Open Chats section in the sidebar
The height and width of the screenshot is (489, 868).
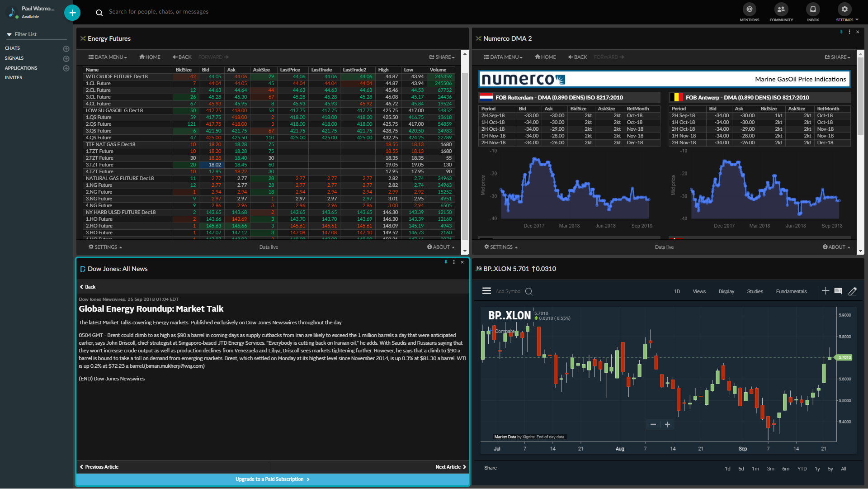click(12, 48)
